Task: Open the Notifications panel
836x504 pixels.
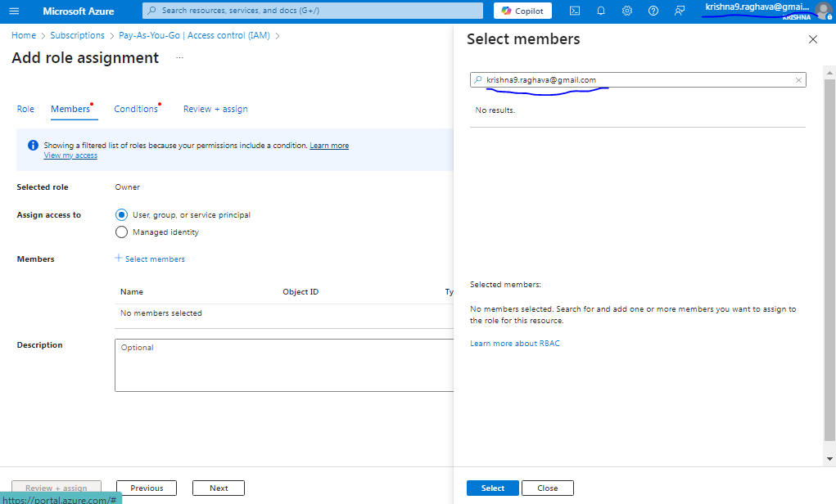Action: 599,11
